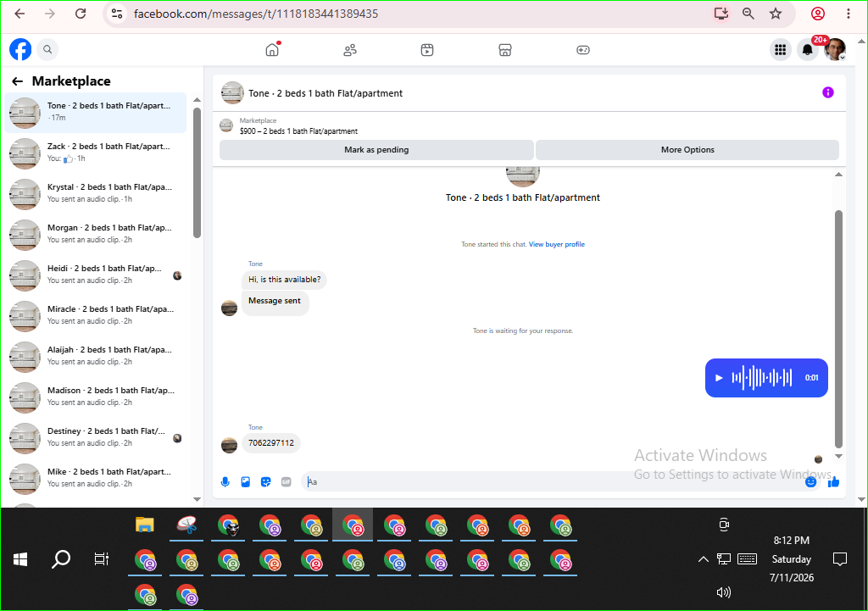Open File Explorer from taskbar

[145, 525]
